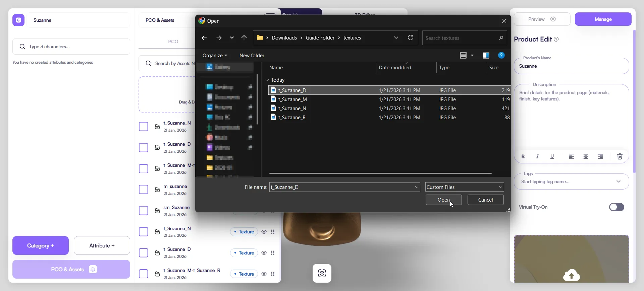The width and height of the screenshot is (644, 291).
Task: Click the trash icon in Description toolbar
Action: 620,156
